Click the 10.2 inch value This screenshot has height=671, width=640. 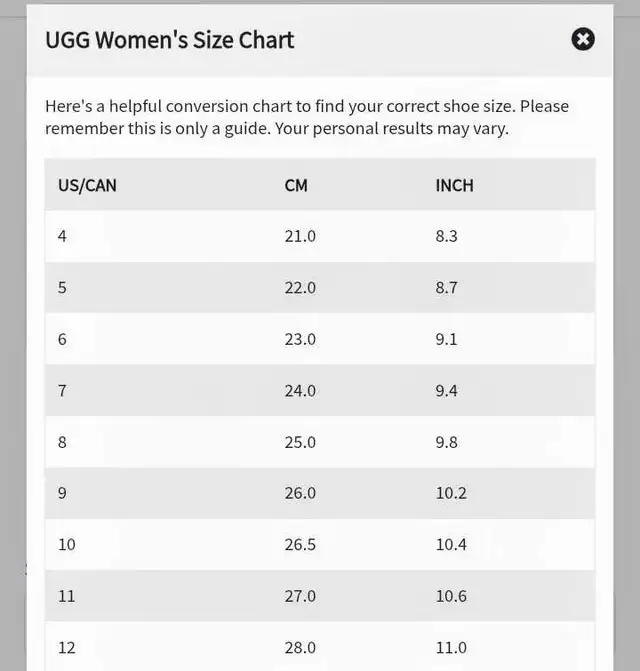coord(451,493)
